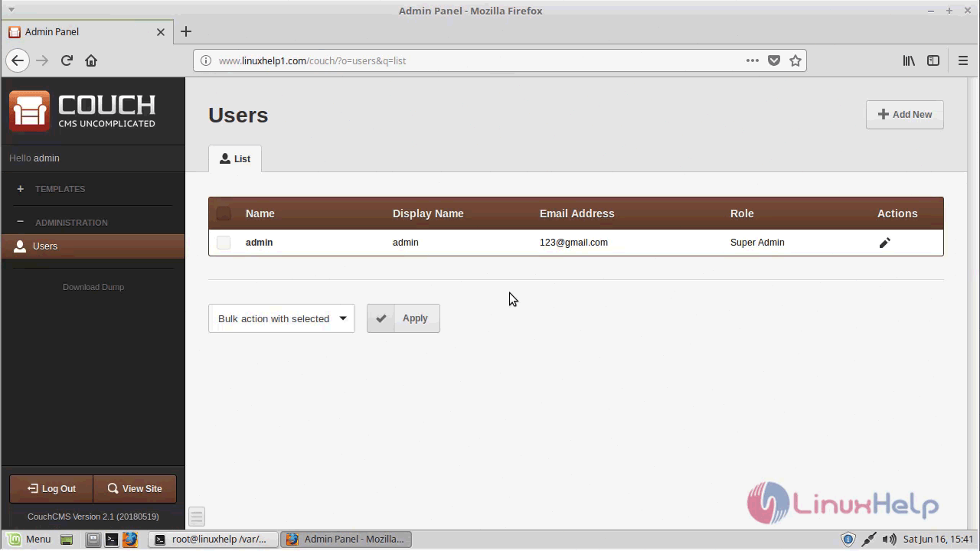Select Admin Panel Mozilla taskbar window
Image resolution: width=980 pixels, height=551 pixels.
[x=346, y=540]
